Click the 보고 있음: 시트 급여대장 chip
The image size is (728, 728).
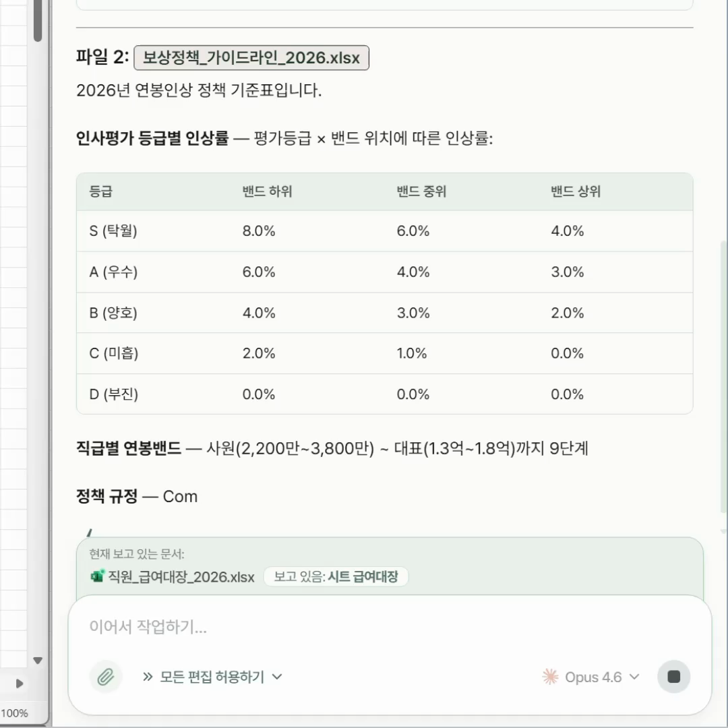point(336,577)
